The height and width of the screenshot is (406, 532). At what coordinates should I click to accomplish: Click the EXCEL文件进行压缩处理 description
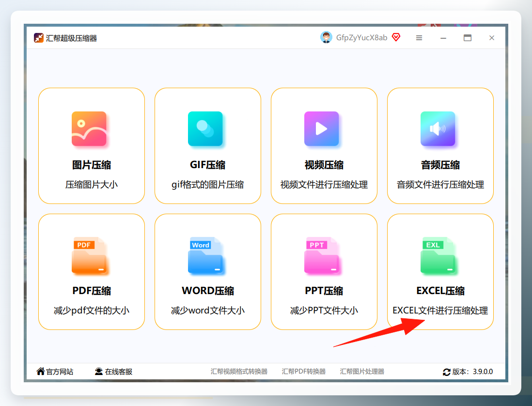[440, 311]
